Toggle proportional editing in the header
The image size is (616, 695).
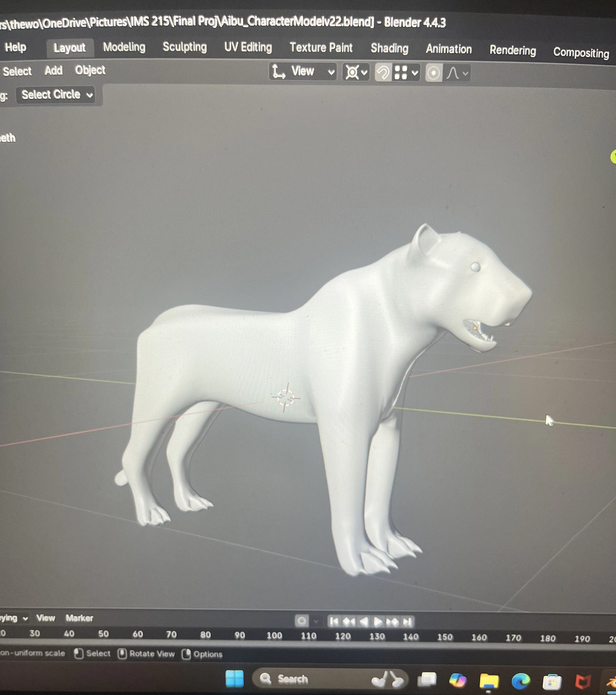(x=434, y=73)
